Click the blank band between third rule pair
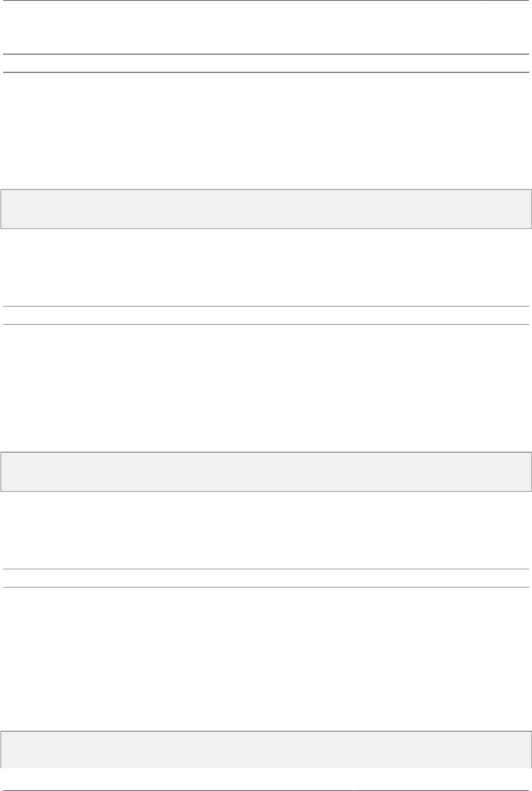 pyautogui.click(x=266, y=578)
